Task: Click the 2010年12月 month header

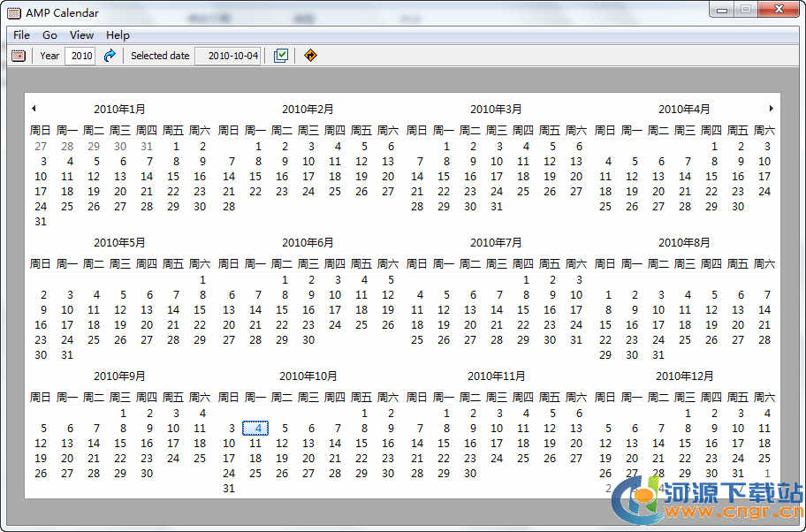Action: click(684, 376)
